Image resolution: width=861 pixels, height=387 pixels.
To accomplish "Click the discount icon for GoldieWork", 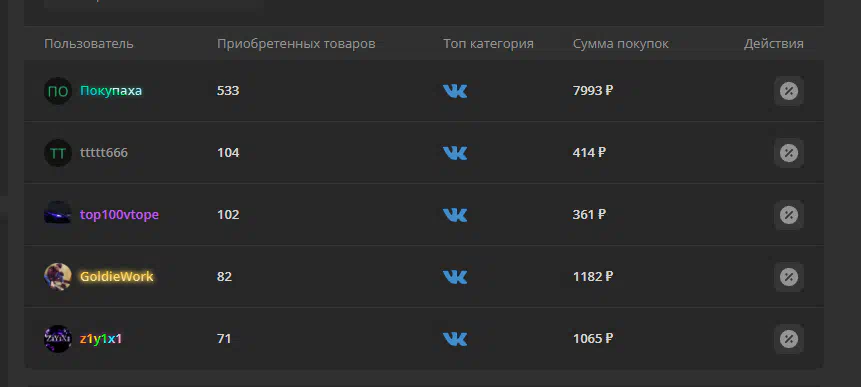I will coord(789,277).
